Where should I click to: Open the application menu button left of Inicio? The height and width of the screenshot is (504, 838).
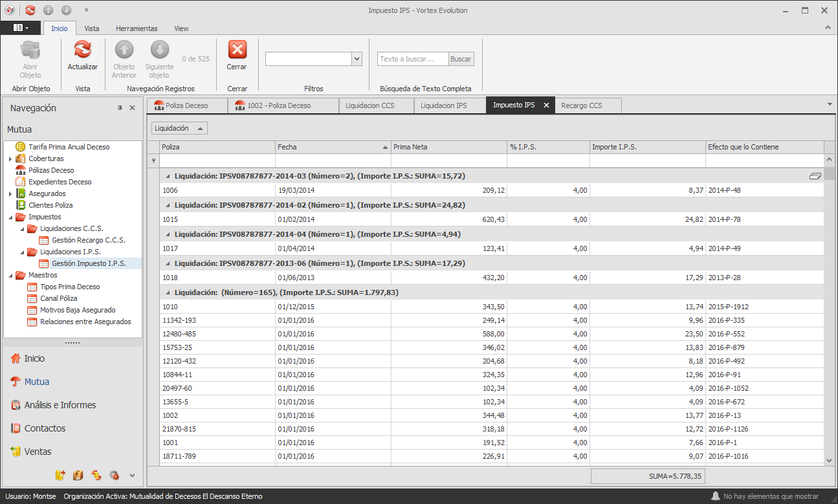click(21, 28)
